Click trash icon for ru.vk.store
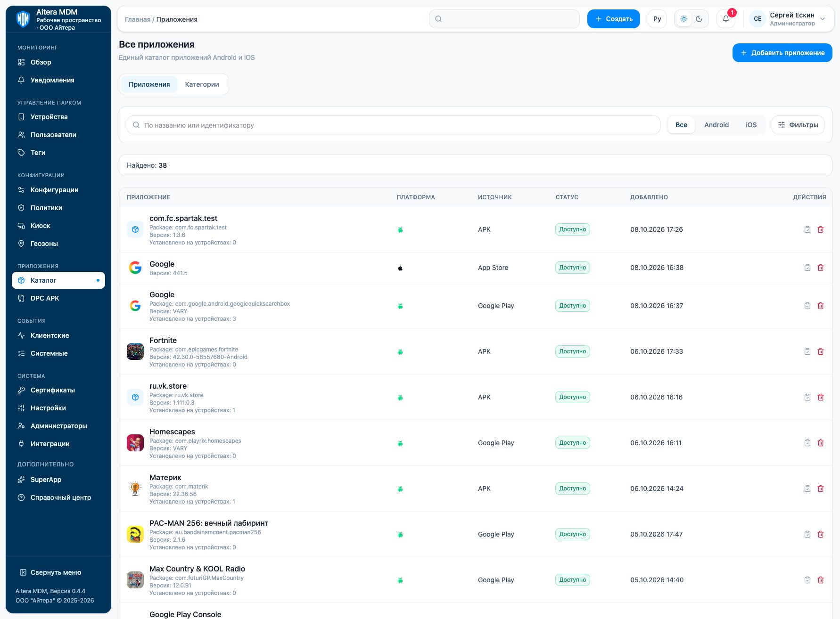 coord(821,397)
